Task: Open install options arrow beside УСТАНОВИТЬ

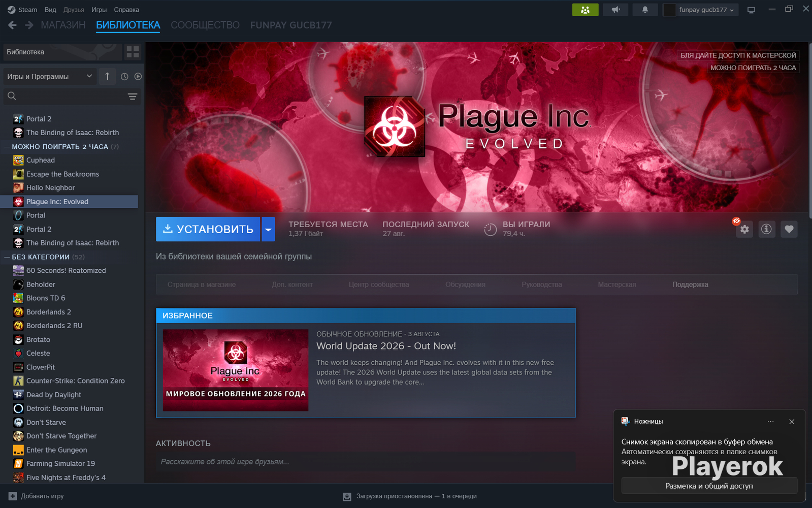Action: point(268,229)
